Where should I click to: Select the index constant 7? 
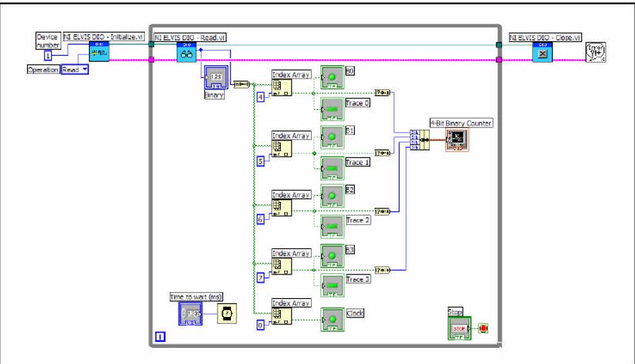click(261, 277)
